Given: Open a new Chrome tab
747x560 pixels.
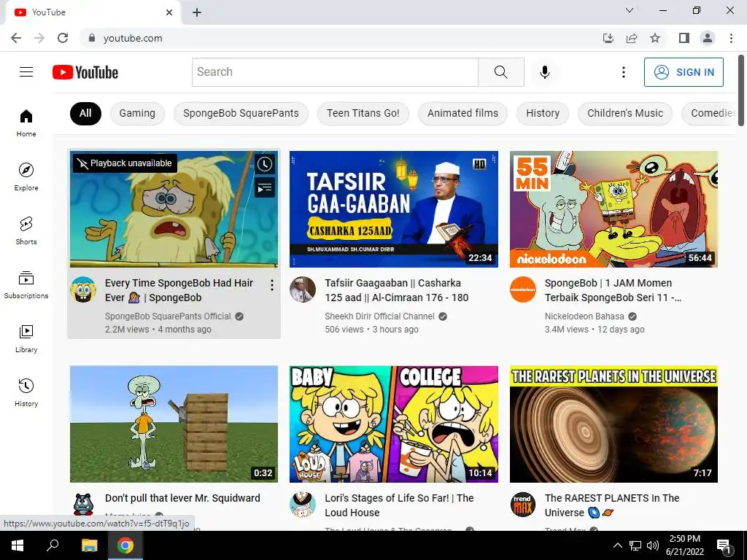Looking at the screenshot, I should tap(197, 12).
